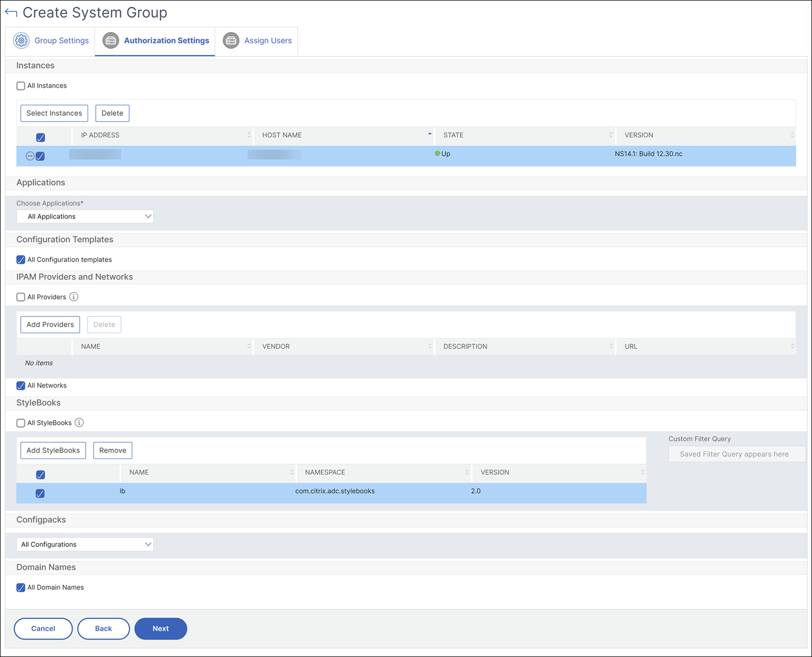Sort Instances by VERSION column
This screenshot has height=657, width=812.
click(706, 135)
